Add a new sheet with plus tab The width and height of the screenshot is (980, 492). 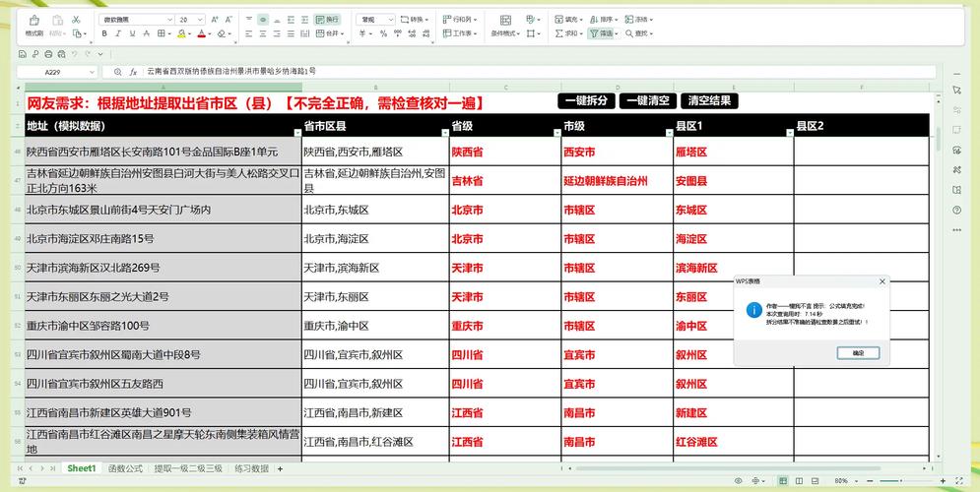(280, 468)
